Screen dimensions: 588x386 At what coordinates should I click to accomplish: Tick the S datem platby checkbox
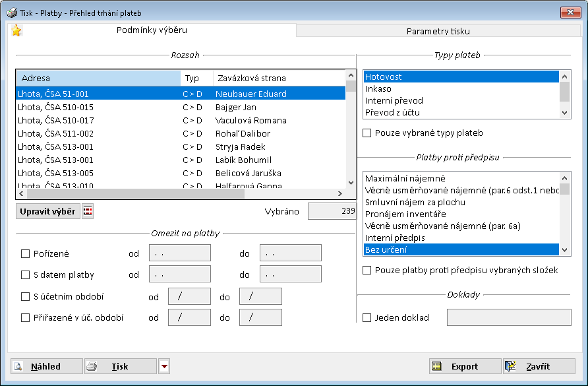pyautogui.click(x=26, y=275)
